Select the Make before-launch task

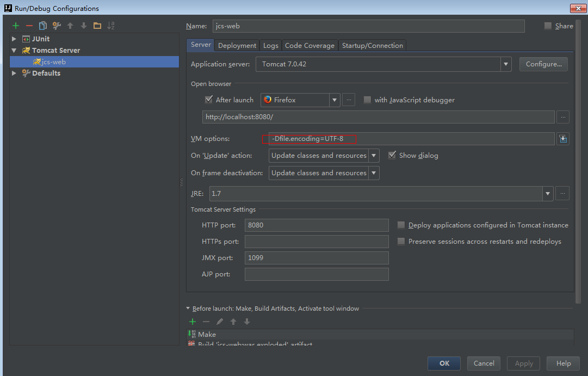tap(380, 334)
